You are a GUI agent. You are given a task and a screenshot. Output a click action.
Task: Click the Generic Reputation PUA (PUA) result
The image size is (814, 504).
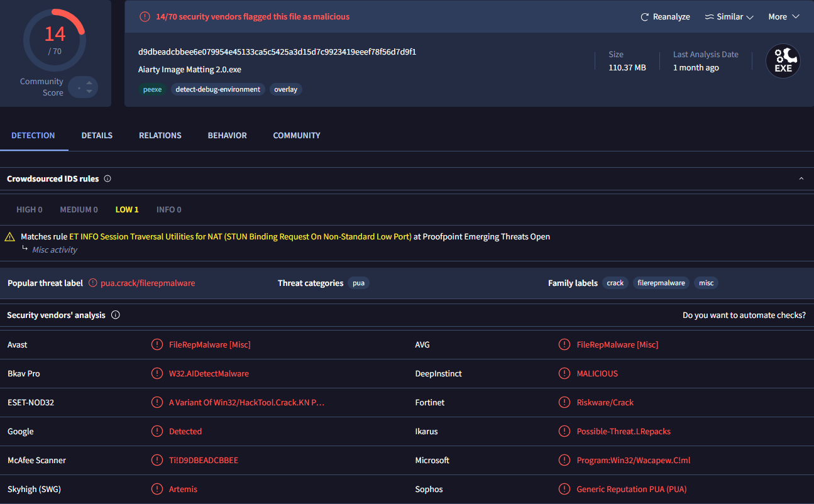[x=632, y=489]
